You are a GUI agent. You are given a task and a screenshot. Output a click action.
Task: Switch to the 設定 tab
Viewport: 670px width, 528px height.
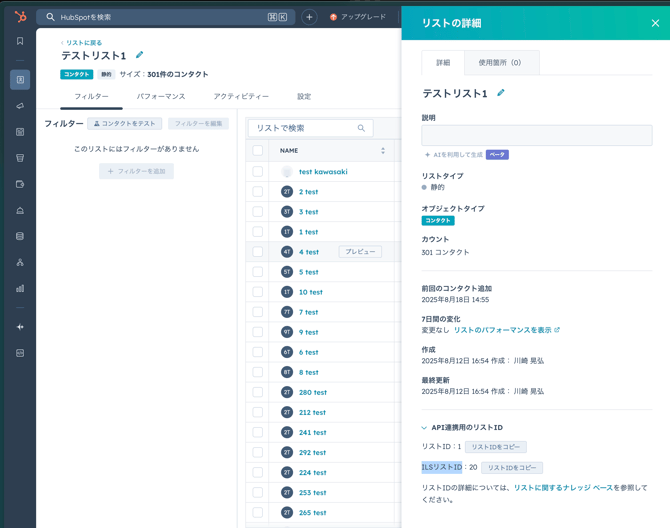[x=304, y=97]
